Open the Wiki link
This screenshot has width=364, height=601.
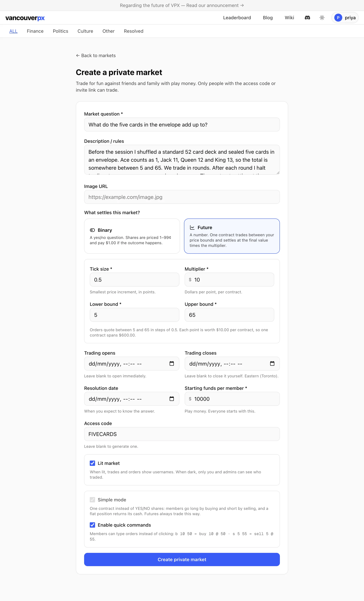tap(289, 18)
